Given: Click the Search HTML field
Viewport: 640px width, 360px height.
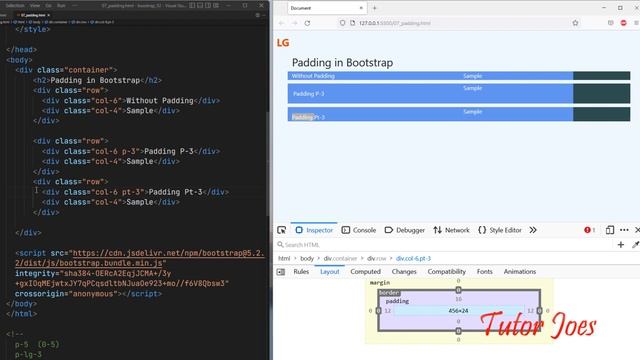Looking at the screenshot, I should click(x=445, y=245).
